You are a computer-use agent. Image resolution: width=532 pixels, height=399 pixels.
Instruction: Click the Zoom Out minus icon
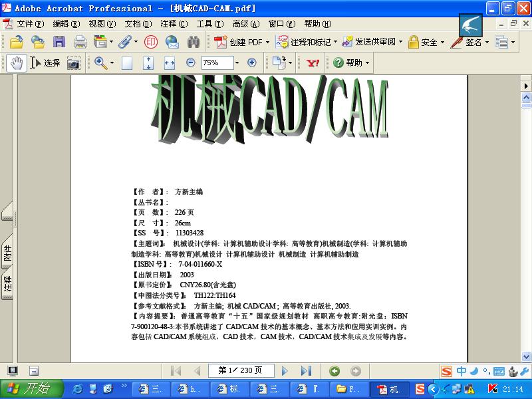pos(192,63)
